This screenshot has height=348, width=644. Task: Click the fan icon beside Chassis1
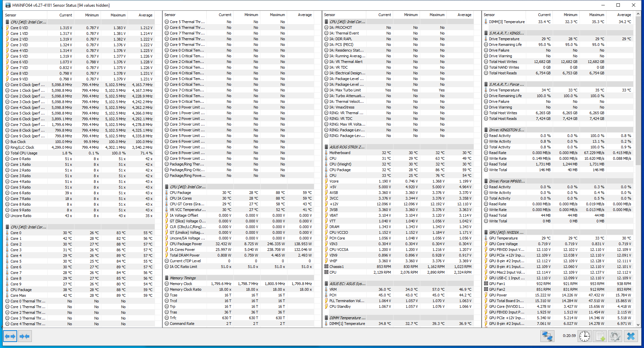pos(326,267)
